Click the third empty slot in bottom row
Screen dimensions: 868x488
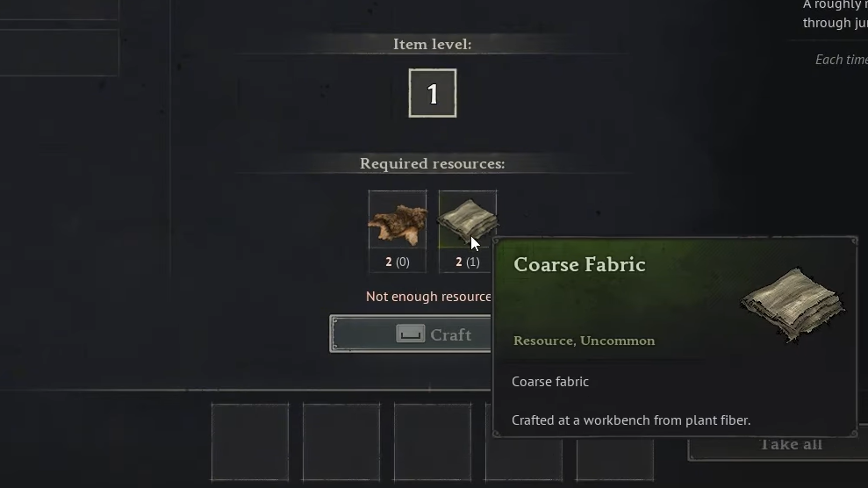point(433,442)
